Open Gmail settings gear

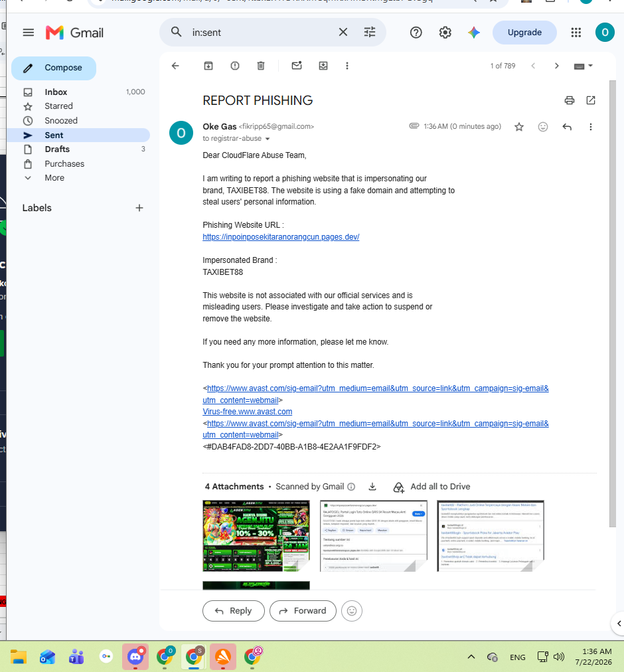click(x=445, y=33)
